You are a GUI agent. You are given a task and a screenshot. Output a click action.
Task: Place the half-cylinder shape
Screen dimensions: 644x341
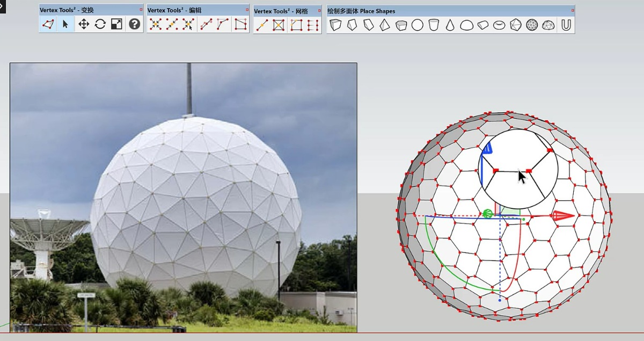483,25
